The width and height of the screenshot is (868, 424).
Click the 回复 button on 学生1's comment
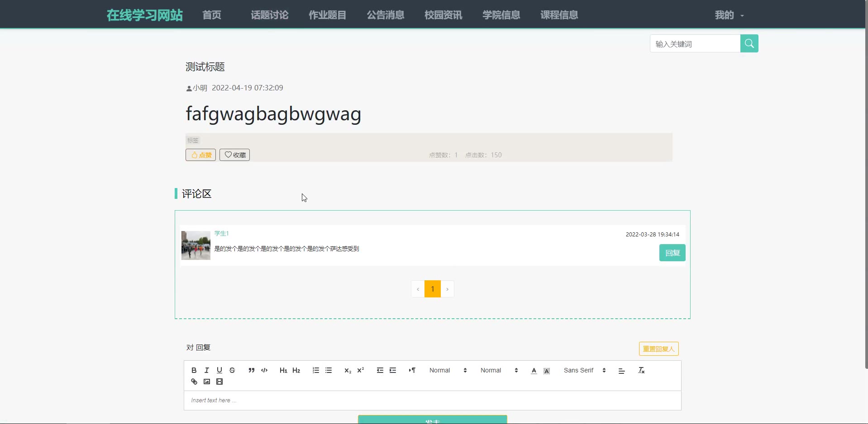(x=672, y=253)
